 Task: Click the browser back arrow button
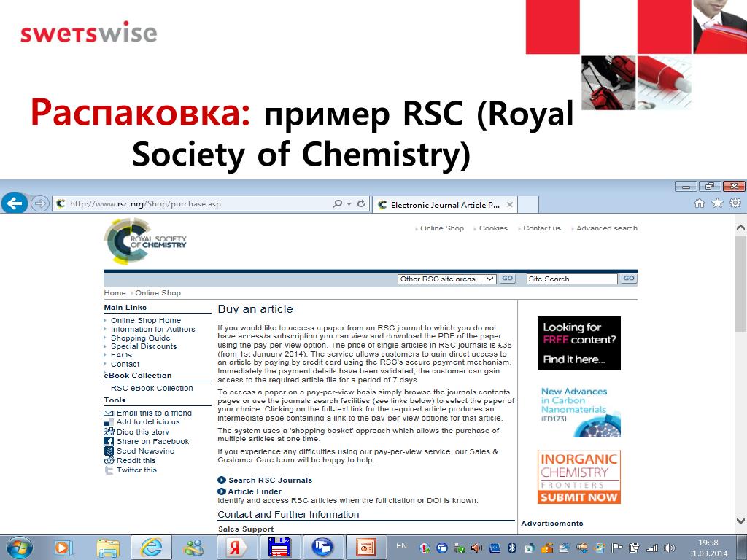tap(15, 203)
